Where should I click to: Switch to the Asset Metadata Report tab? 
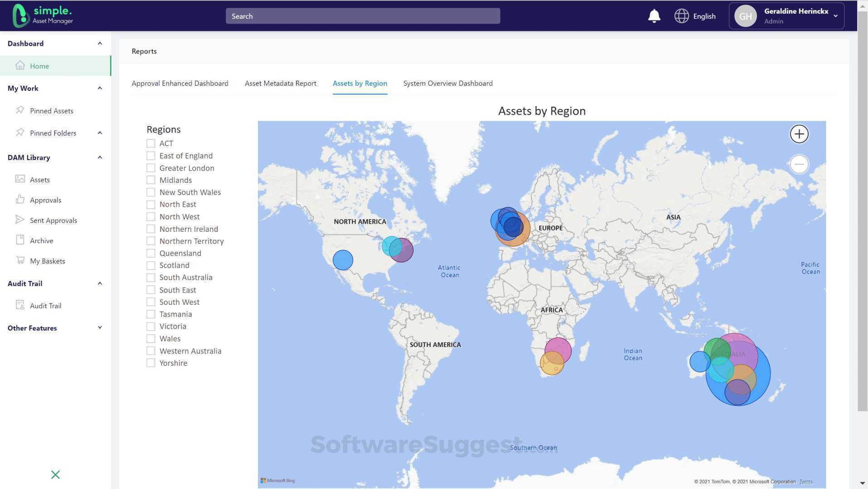pyautogui.click(x=280, y=83)
